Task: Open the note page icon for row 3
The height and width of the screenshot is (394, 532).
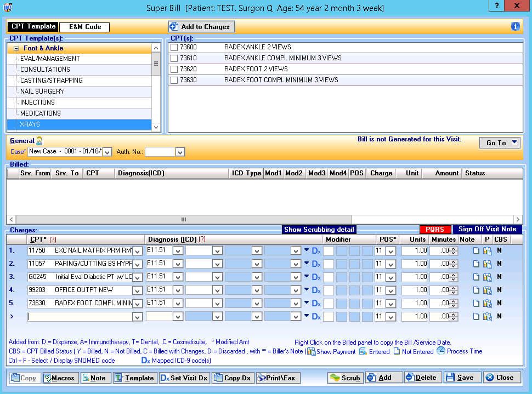Action: coord(476,277)
